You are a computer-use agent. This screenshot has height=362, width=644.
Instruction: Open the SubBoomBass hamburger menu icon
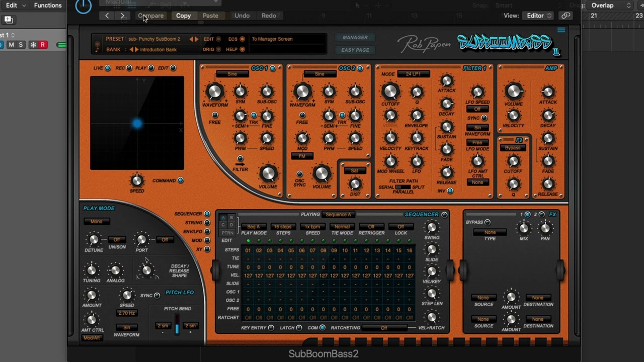coord(561,30)
